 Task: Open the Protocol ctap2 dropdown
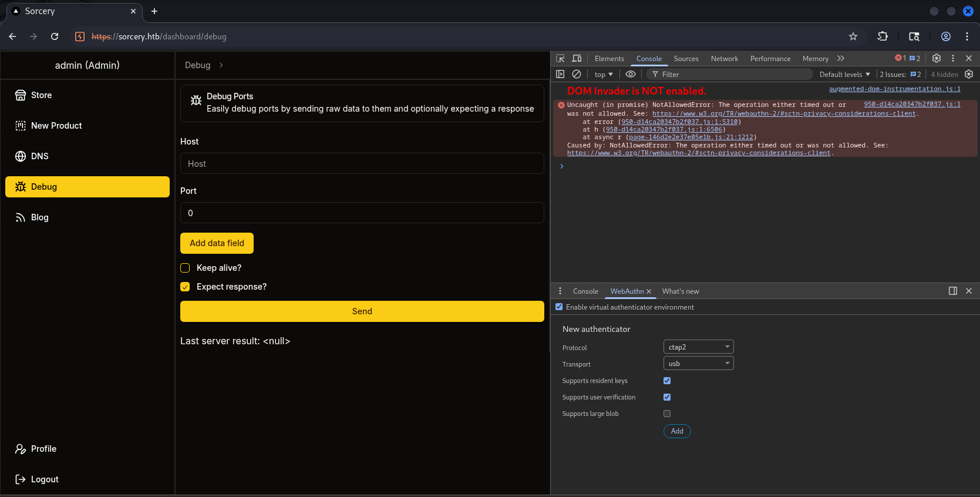(698, 347)
